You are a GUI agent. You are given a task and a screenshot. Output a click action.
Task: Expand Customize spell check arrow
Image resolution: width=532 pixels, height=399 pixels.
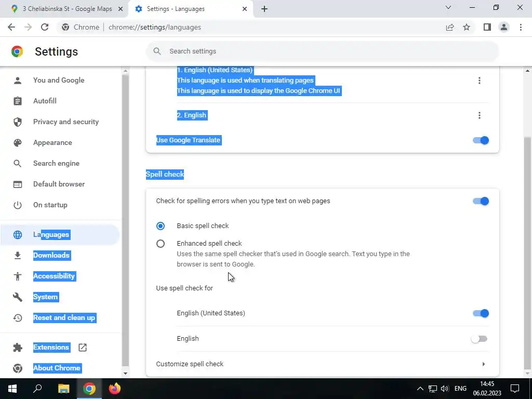(x=484, y=364)
